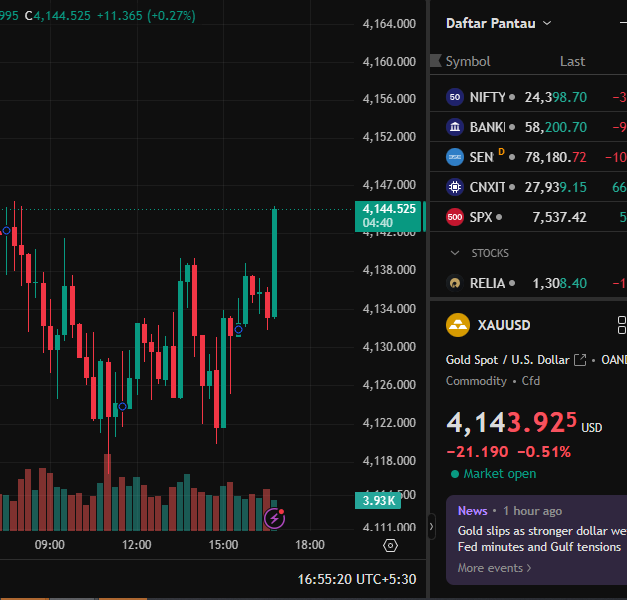Open the Gold slips news headline

click(542, 539)
